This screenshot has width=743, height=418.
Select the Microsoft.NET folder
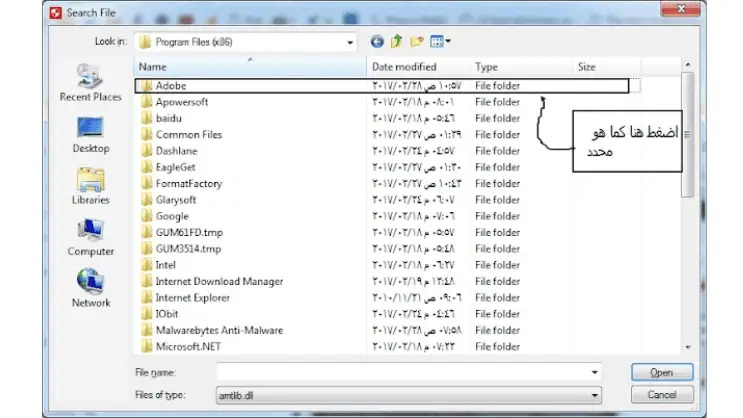[188, 346]
